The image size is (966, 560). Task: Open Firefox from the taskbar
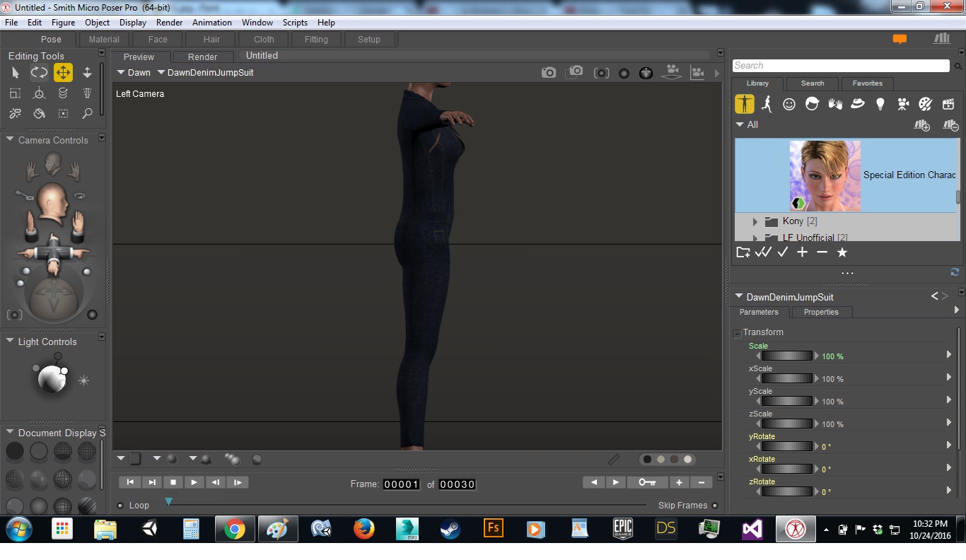pos(364,529)
